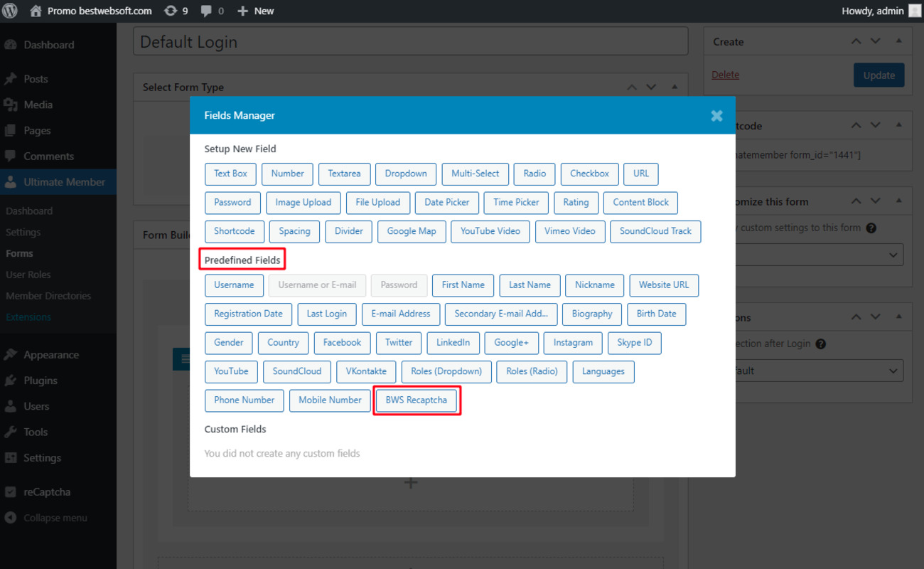Add predefined Instagram field
924x569 pixels.
point(573,343)
